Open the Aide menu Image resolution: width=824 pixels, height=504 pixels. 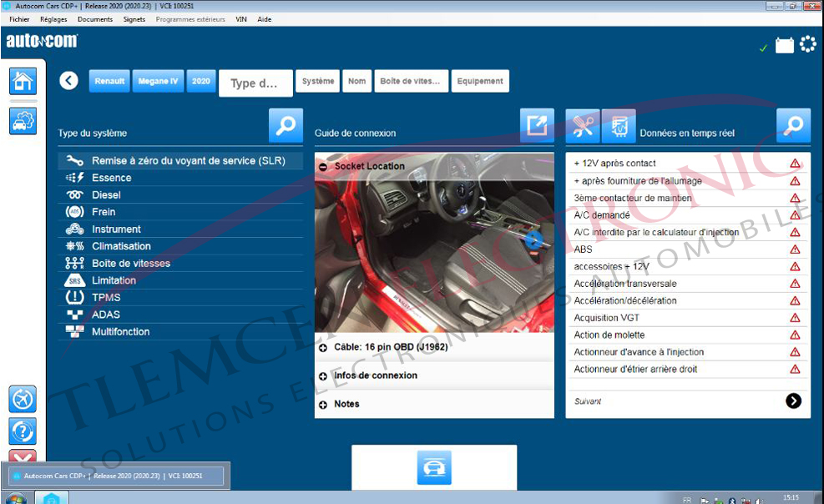click(265, 19)
